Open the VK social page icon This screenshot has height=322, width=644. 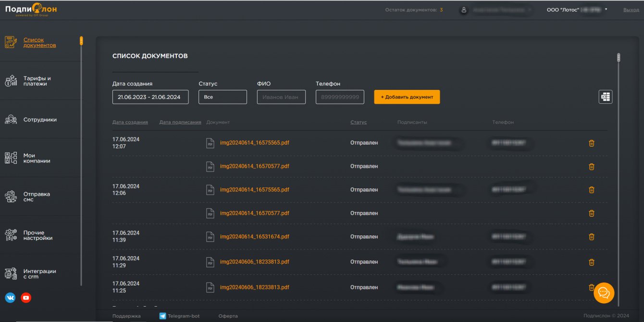(x=10, y=298)
